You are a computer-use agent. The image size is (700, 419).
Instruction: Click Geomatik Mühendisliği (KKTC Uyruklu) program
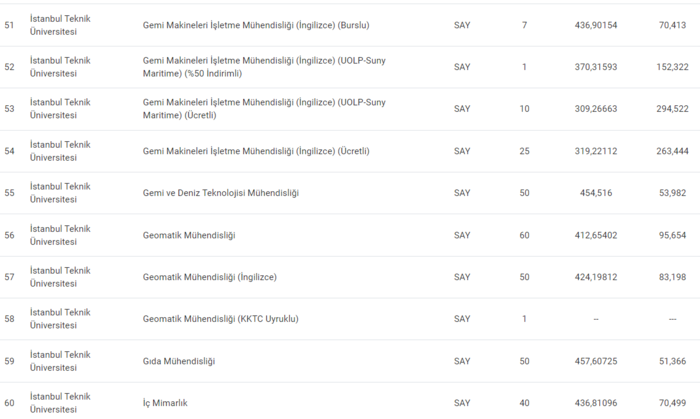pyautogui.click(x=220, y=318)
